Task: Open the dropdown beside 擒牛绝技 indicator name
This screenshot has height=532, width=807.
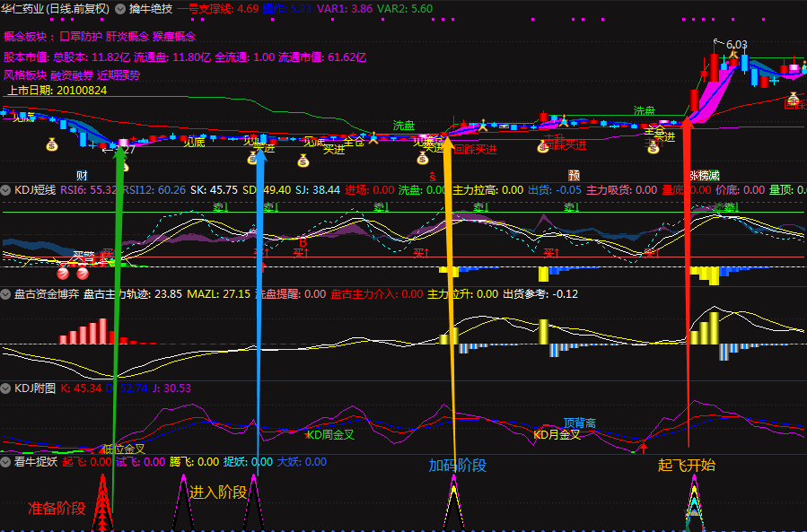Action: tap(120, 9)
